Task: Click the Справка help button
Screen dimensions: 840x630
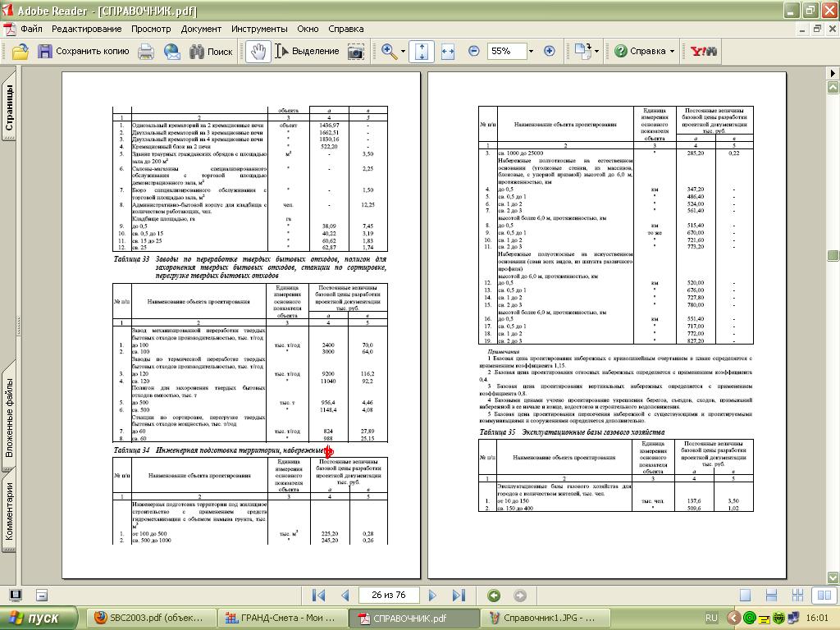Action: (640, 52)
